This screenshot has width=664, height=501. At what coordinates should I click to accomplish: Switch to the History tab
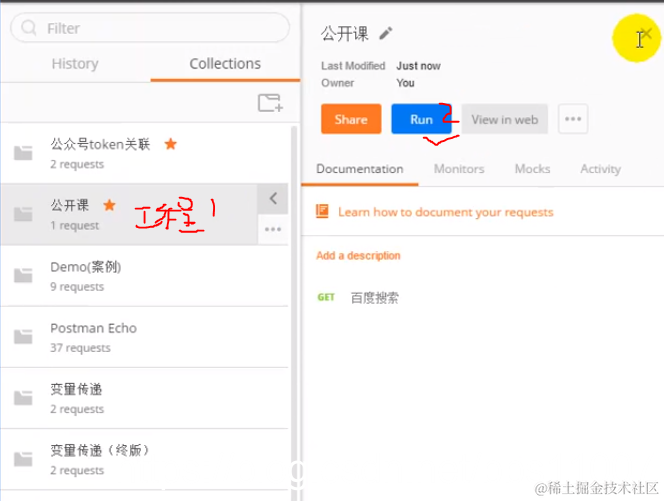tap(75, 64)
